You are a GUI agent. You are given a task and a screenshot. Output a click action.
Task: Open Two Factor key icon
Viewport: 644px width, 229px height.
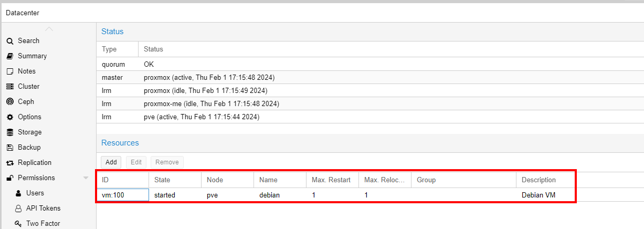coord(18,224)
